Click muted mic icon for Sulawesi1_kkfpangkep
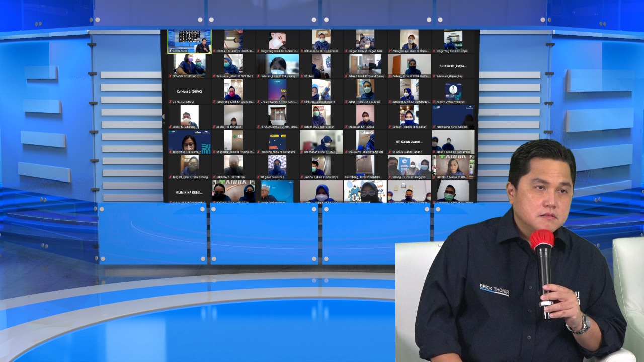The image size is (644, 362). 434,76
